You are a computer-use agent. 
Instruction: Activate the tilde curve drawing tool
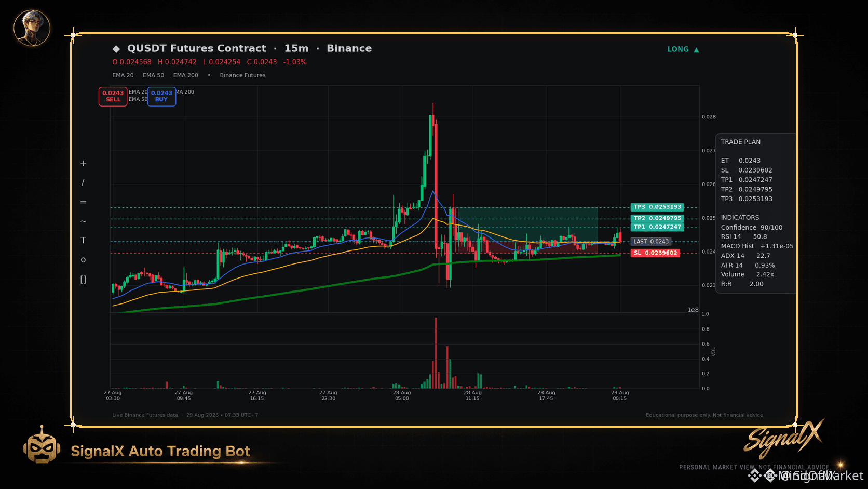tap(83, 221)
